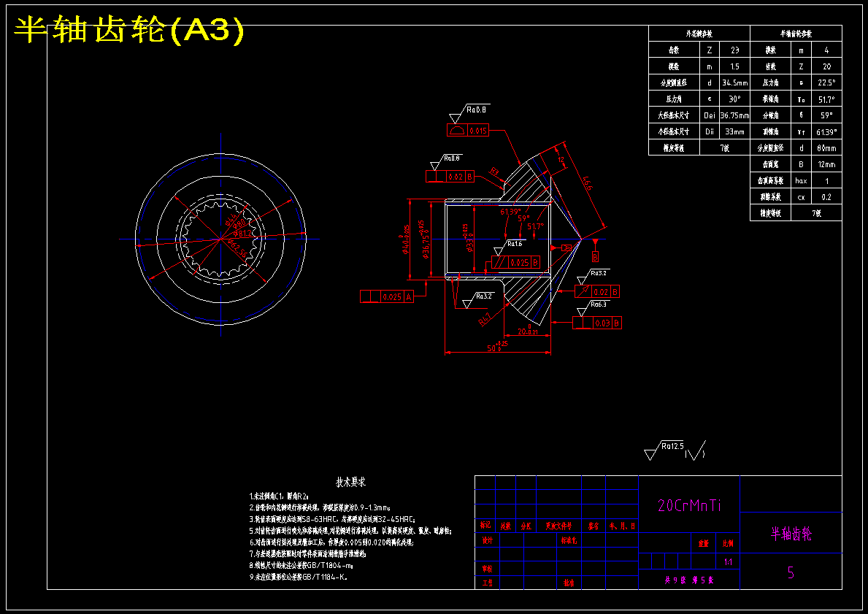Select the 0.03 B tolerance frame
The image size is (868, 614).
click(x=597, y=323)
